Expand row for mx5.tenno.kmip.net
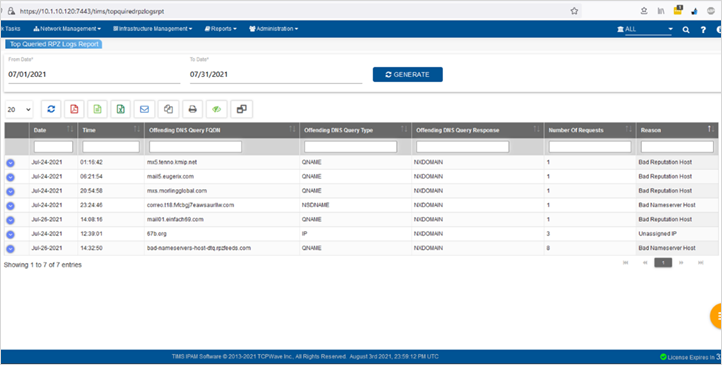 (x=10, y=163)
